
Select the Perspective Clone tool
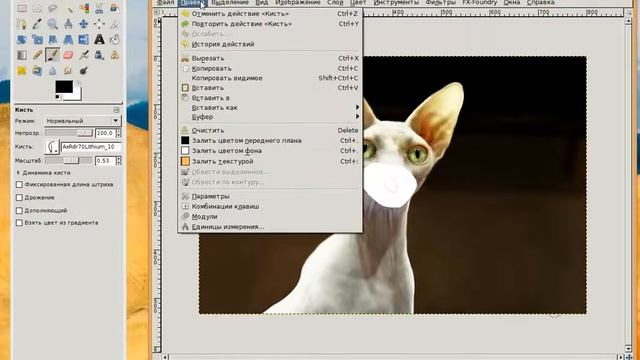click(37, 71)
